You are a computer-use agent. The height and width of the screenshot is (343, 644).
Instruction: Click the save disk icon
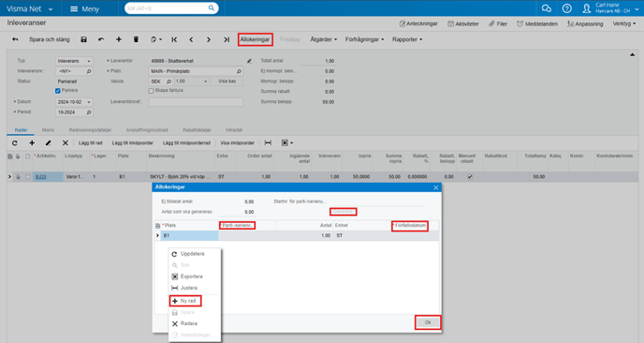[83, 39]
